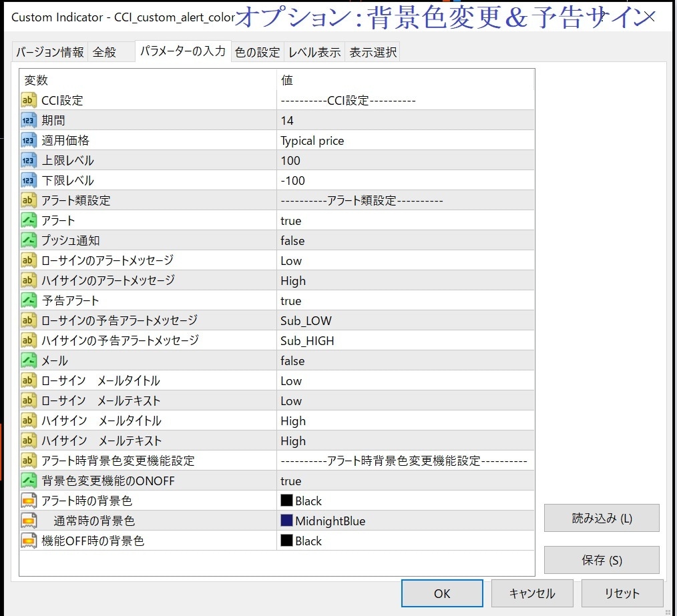Edit the 期間 value 14

[x=405, y=120]
